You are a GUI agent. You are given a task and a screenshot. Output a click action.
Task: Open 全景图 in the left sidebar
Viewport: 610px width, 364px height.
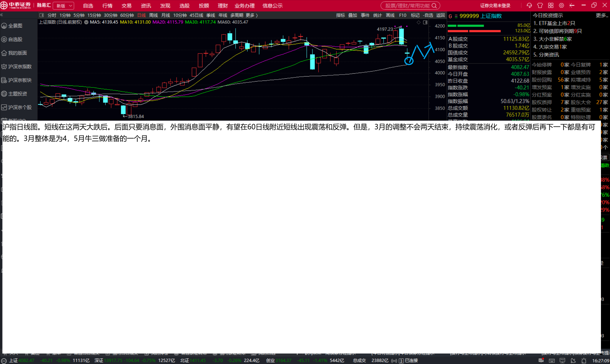15,26
